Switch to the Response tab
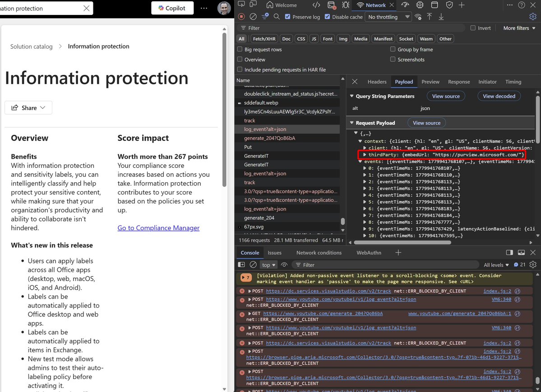541x392 pixels. [459, 82]
